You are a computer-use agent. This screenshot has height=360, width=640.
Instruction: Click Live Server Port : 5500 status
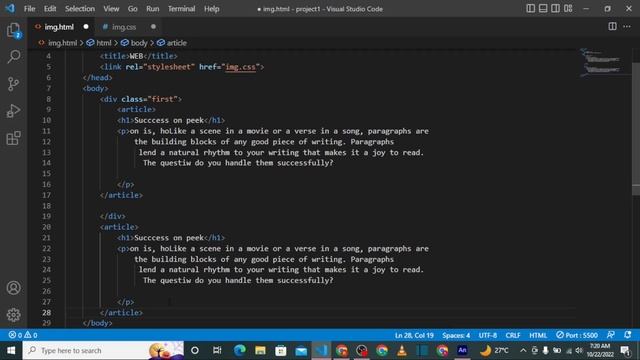577,336
